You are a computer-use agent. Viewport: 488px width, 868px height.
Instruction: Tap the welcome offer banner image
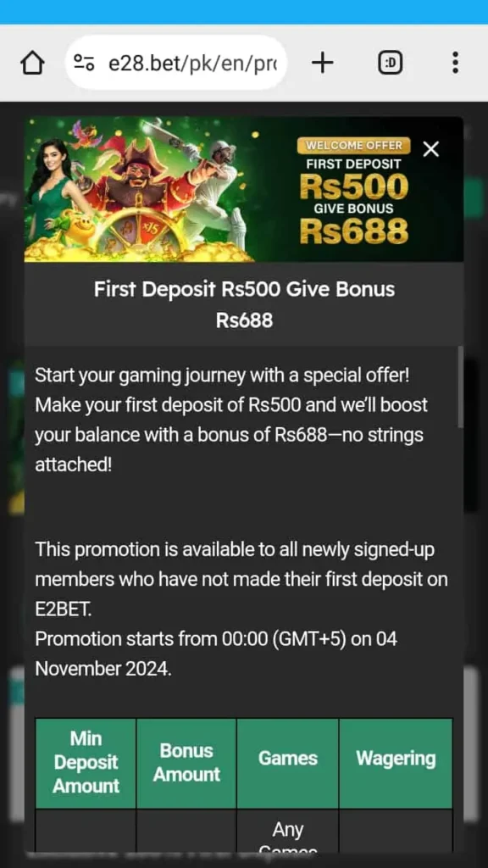[243, 189]
